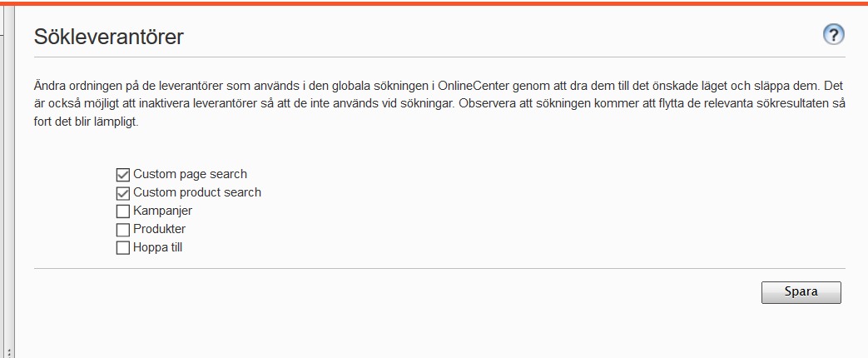This screenshot has width=868, height=358.
Task: Click the Sökleverantörer page heading
Action: [109, 37]
